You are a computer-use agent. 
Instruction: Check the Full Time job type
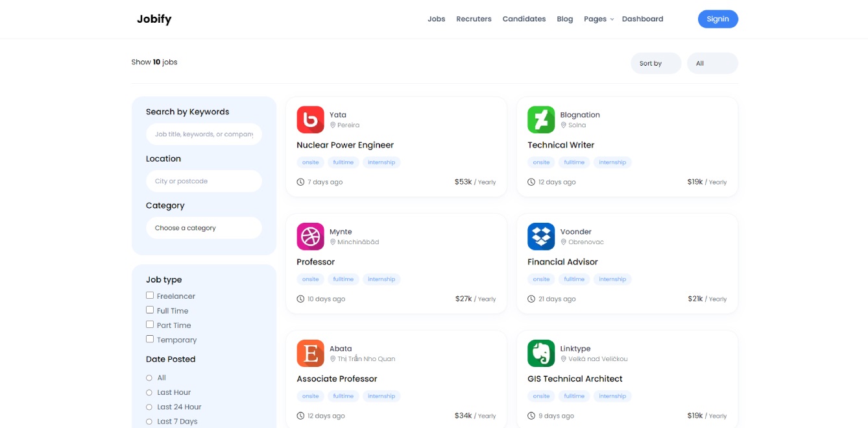150,310
